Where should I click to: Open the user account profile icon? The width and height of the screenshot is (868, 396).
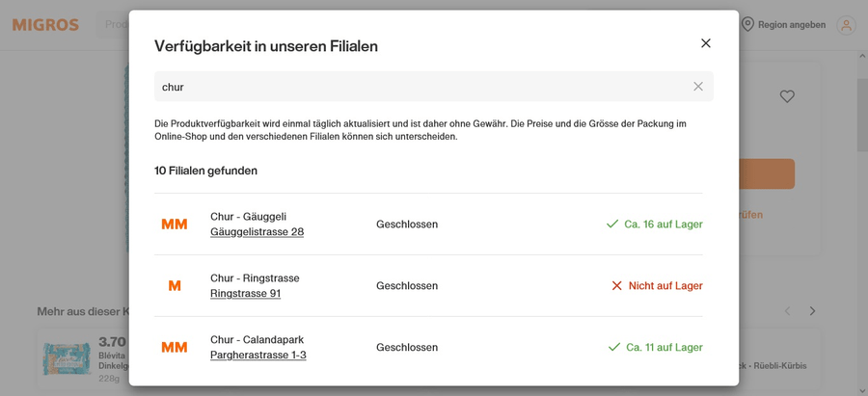pyautogui.click(x=846, y=25)
